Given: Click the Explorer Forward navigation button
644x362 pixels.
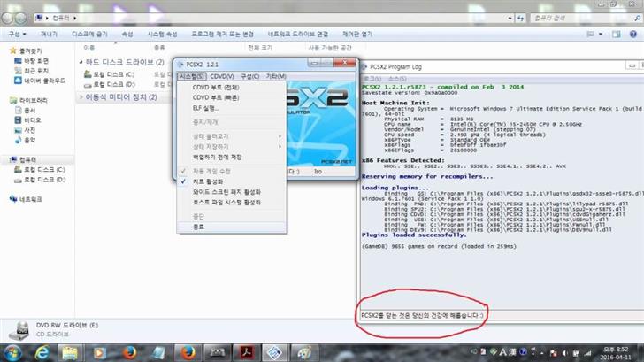Looking at the screenshot, I should (21, 18).
